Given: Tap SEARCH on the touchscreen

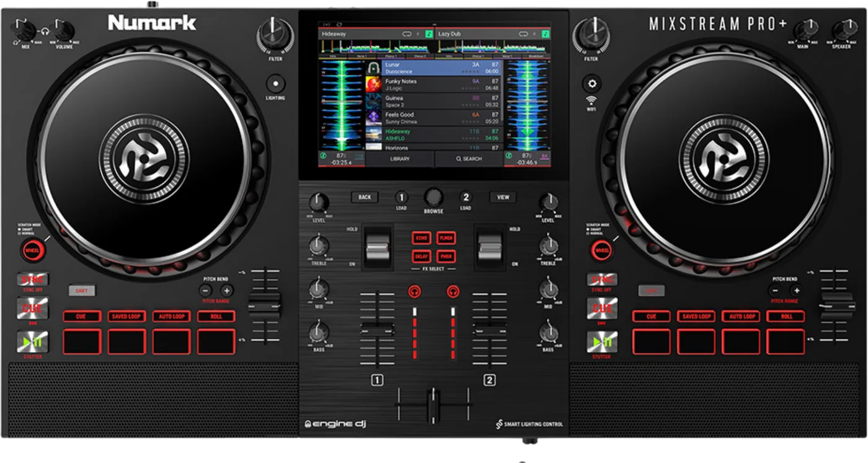Looking at the screenshot, I should click(x=469, y=159).
